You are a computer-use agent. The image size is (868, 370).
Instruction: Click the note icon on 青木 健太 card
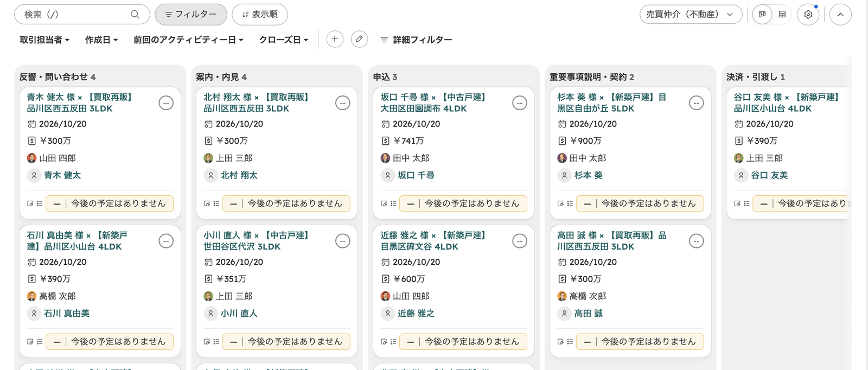tap(30, 203)
